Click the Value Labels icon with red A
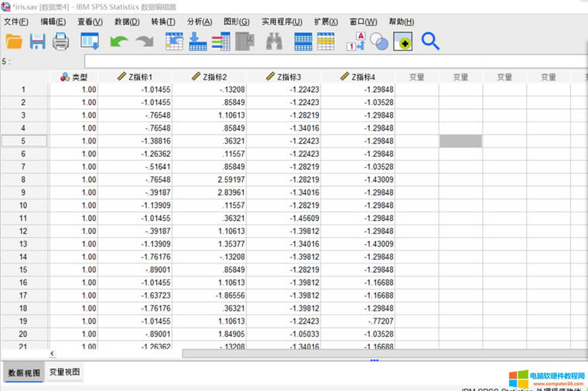This screenshot has width=588, height=391. [x=355, y=42]
